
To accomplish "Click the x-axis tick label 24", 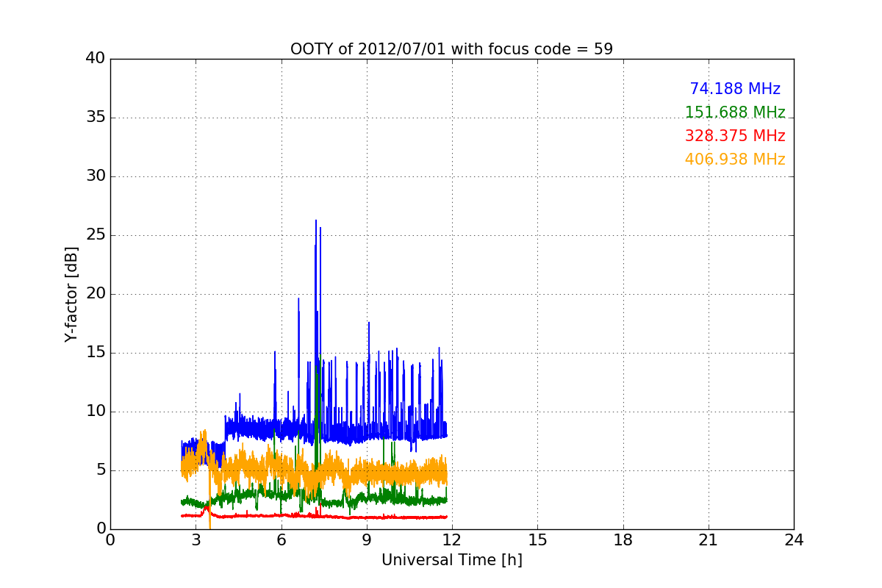I will pyautogui.click(x=794, y=540).
